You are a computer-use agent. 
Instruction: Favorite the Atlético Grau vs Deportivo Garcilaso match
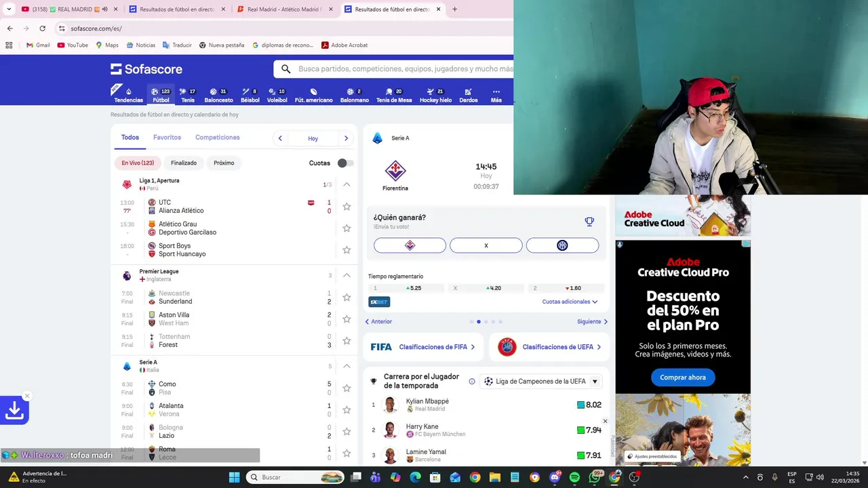coord(347,228)
